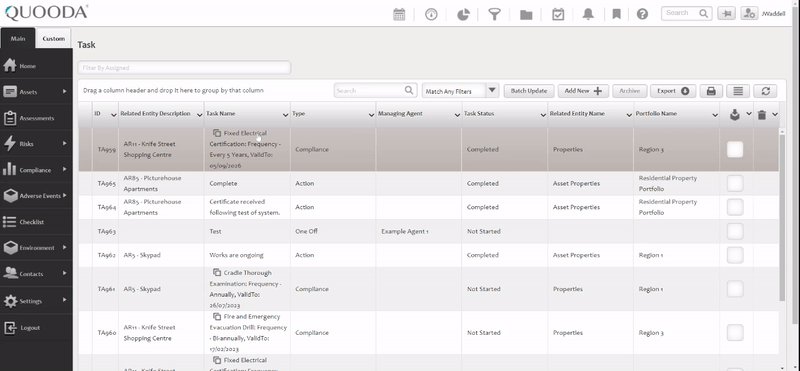Open the pie chart reports icon
This screenshot has height=371, width=800.
tap(463, 14)
